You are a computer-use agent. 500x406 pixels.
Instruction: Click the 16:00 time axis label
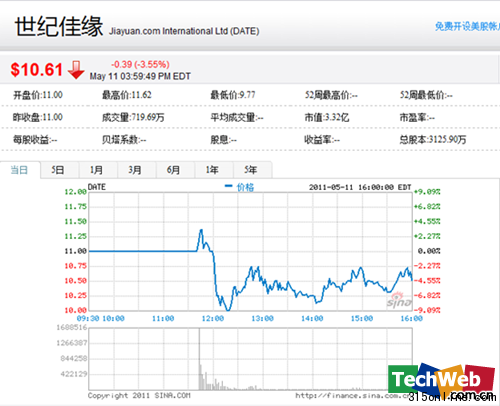coord(411,318)
